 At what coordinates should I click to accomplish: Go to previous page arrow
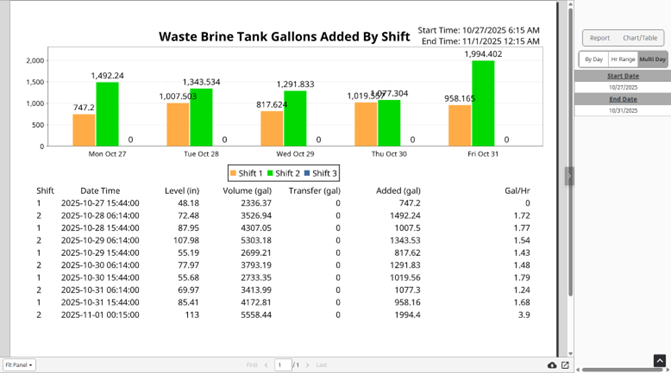[x=266, y=365]
